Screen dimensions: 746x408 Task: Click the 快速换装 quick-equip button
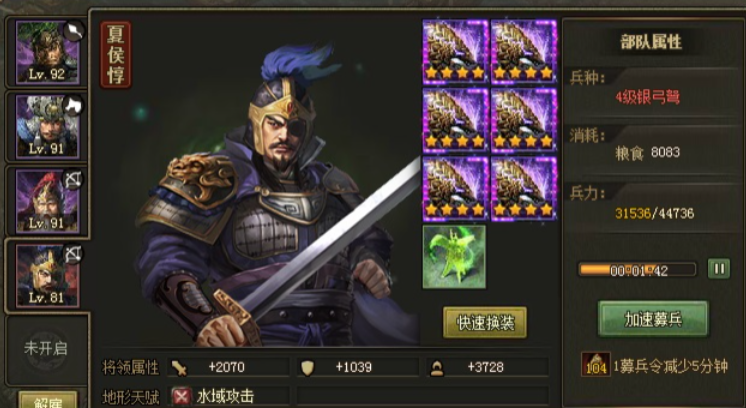click(x=485, y=323)
